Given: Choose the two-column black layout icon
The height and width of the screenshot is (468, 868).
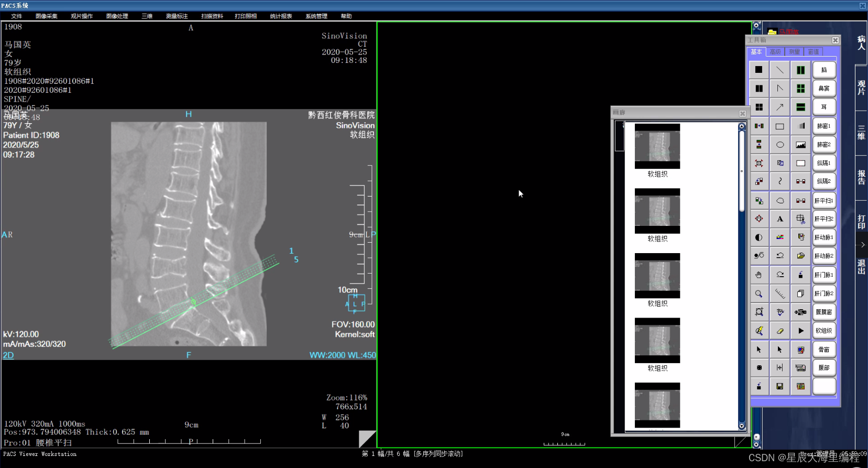Looking at the screenshot, I should tap(759, 89).
